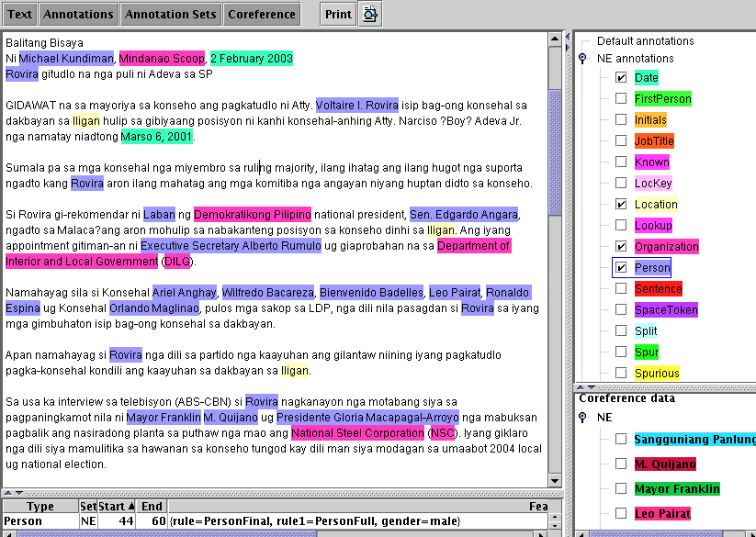Uncheck the Location annotation checkbox
The width and height of the screenshot is (756, 537).
click(x=621, y=204)
